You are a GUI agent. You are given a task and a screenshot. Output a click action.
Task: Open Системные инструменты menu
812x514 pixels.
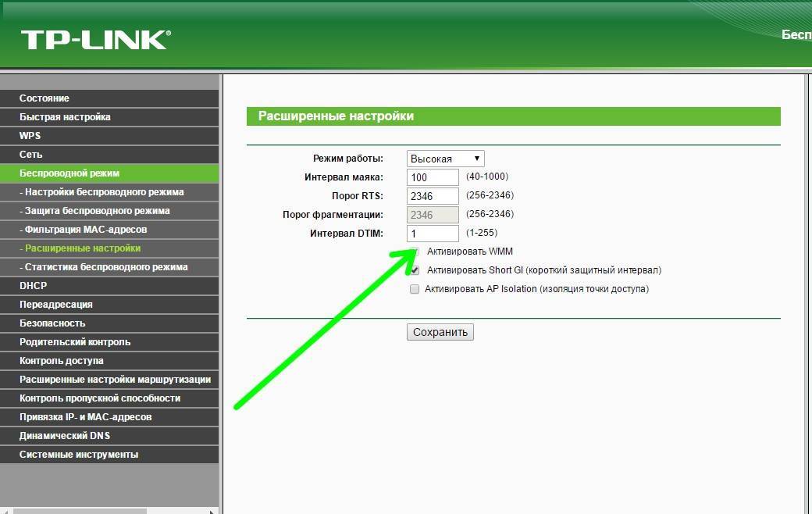coord(79,455)
